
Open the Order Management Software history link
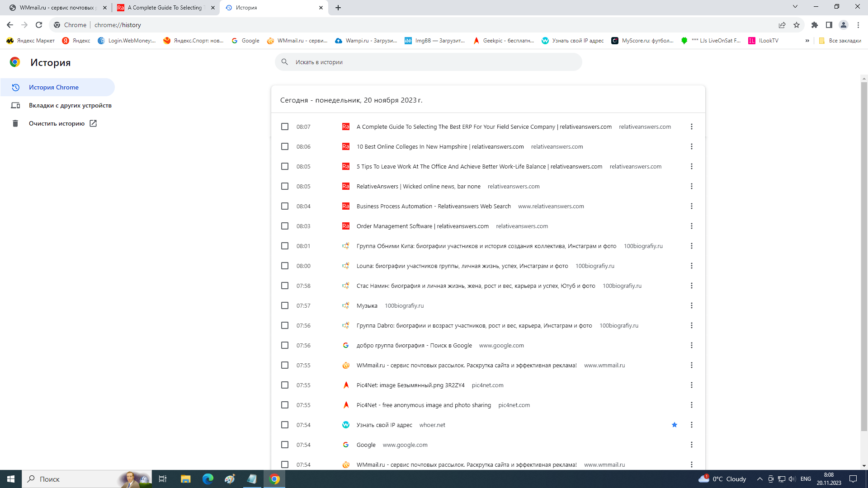(x=422, y=226)
